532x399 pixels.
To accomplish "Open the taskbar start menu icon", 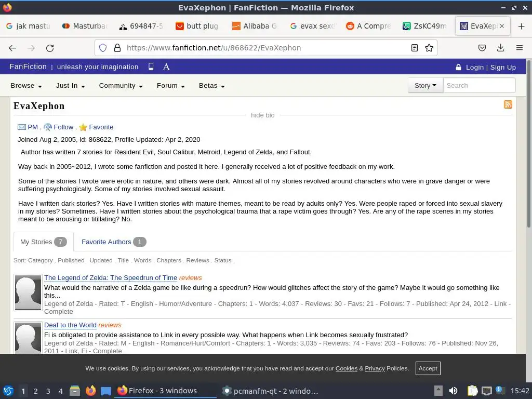I will point(8,391).
